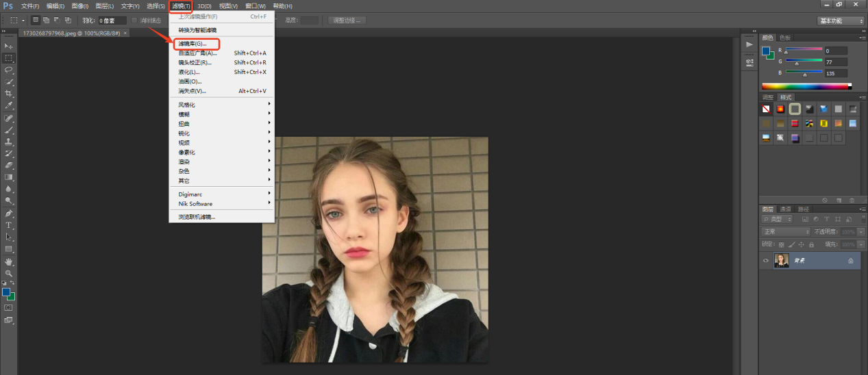Viewport: 868px width, 375px height.
Task: Select the Blur tool
Action: coord(9,189)
